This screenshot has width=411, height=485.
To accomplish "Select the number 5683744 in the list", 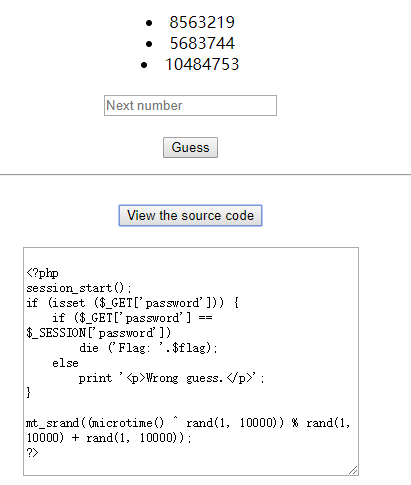I will pyautogui.click(x=202, y=43).
